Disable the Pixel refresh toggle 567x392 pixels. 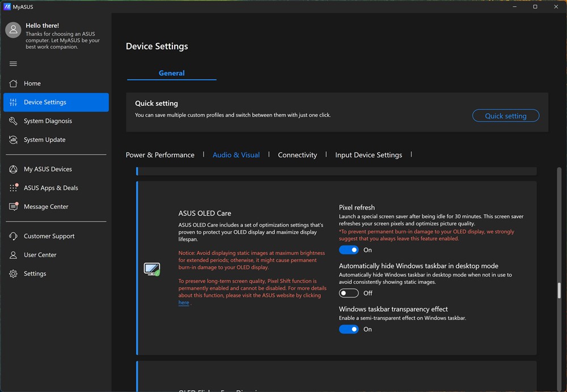(x=349, y=250)
